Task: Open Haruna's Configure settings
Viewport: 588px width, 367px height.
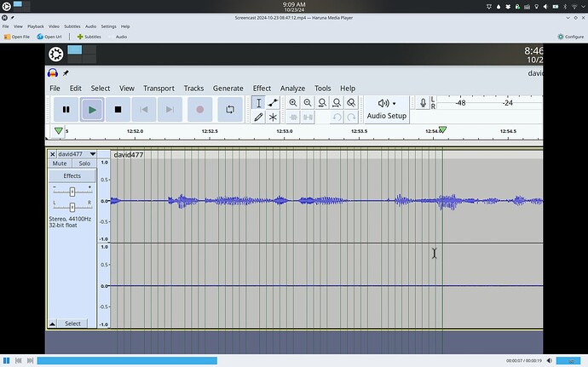Action: 570,37
